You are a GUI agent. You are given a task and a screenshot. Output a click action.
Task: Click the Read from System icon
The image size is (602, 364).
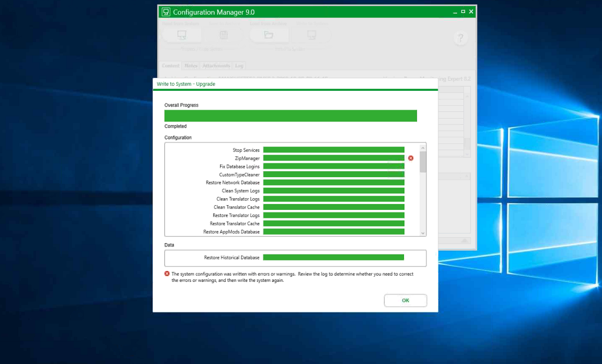(182, 35)
